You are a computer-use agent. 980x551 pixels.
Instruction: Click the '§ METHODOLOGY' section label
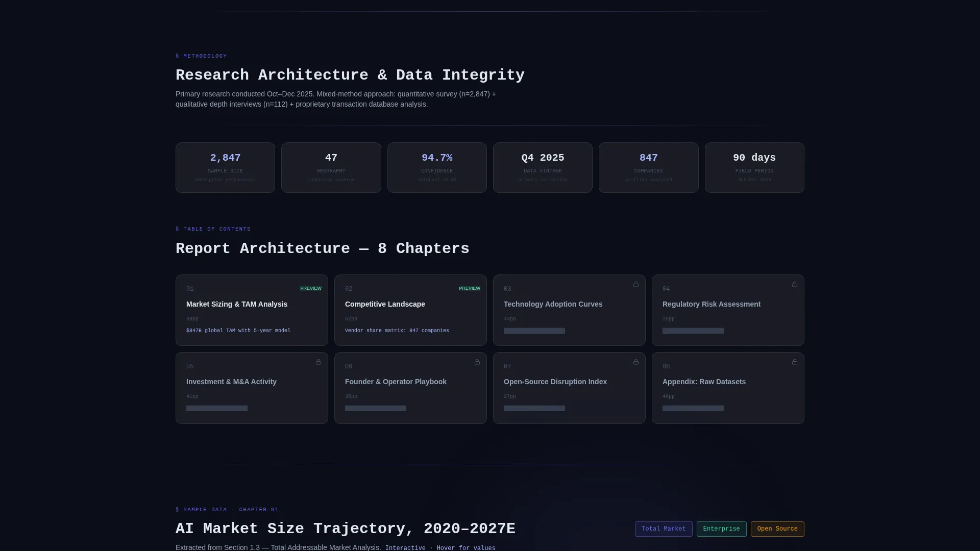[x=201, y=56]
